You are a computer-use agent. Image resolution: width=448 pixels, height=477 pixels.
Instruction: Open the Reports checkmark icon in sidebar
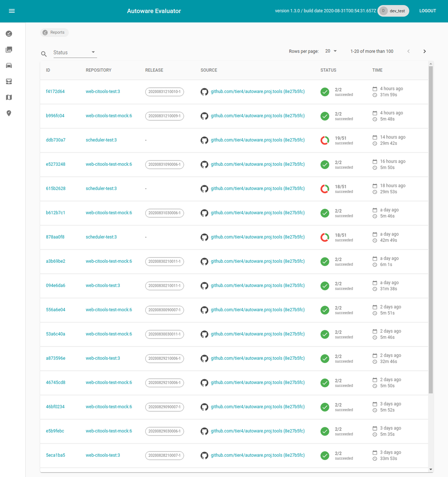point(9,34)
